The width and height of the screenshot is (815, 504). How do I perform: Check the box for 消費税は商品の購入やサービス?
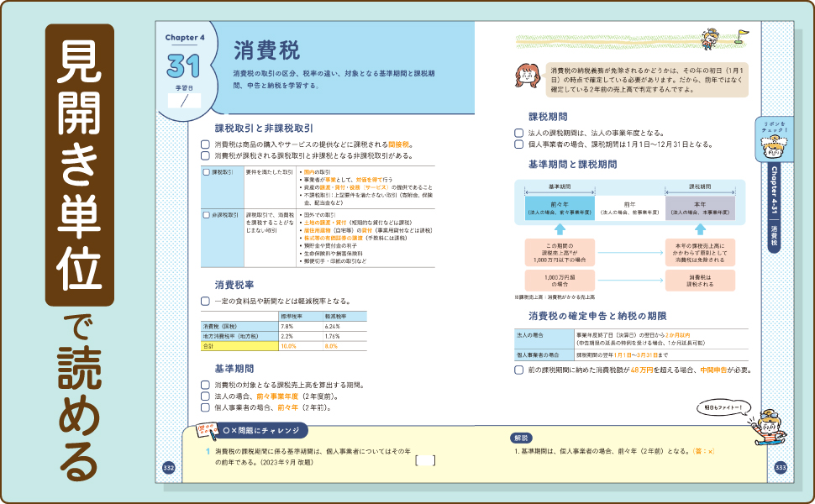pos(205,144)
